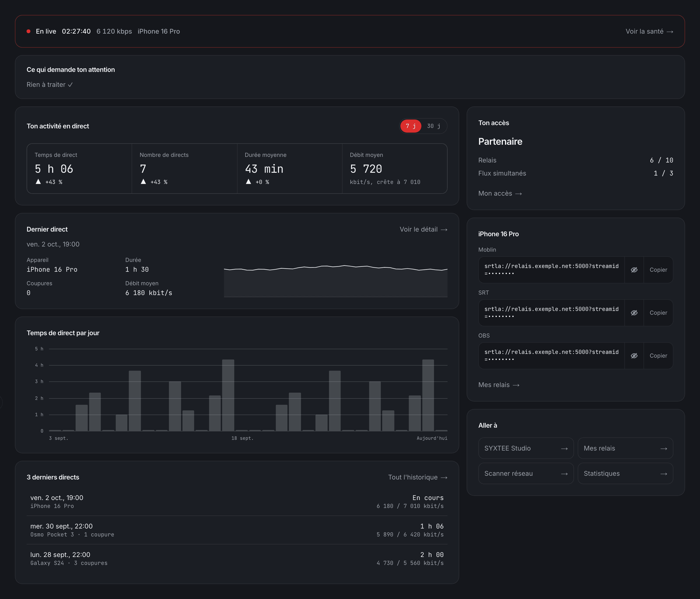Go to Scanner réseau
The image size is (700, 599).
pyautogui.click(x=526, y=473)
